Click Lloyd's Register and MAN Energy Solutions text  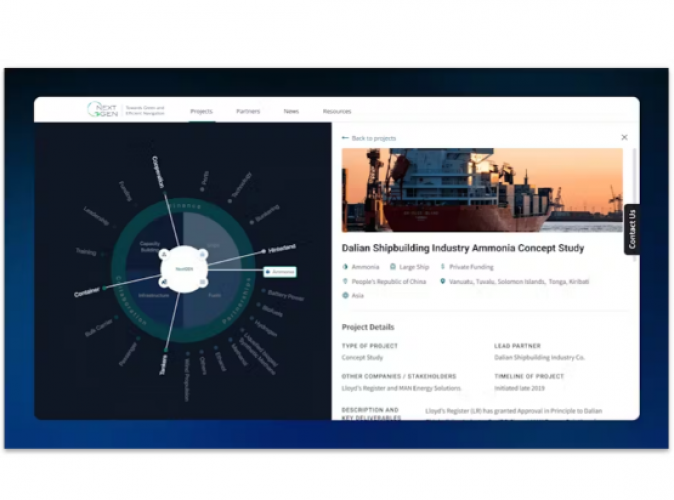[x=401, y=388]
